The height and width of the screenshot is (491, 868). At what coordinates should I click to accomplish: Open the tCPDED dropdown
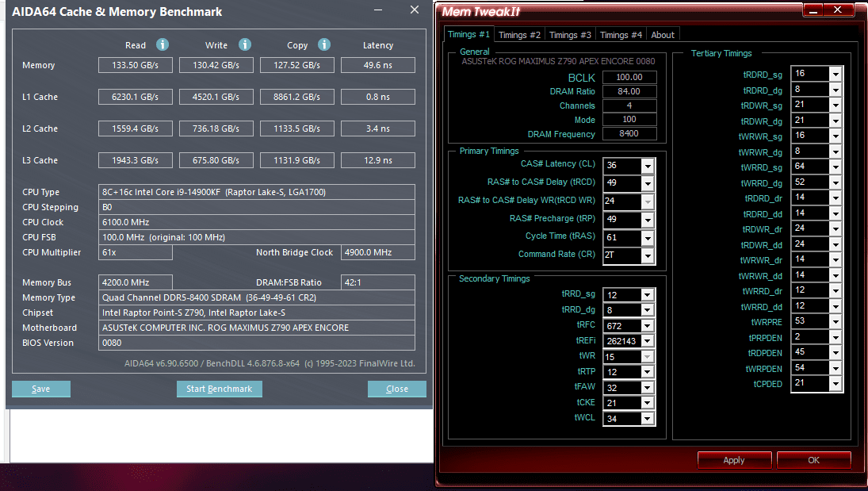[835, 383]
